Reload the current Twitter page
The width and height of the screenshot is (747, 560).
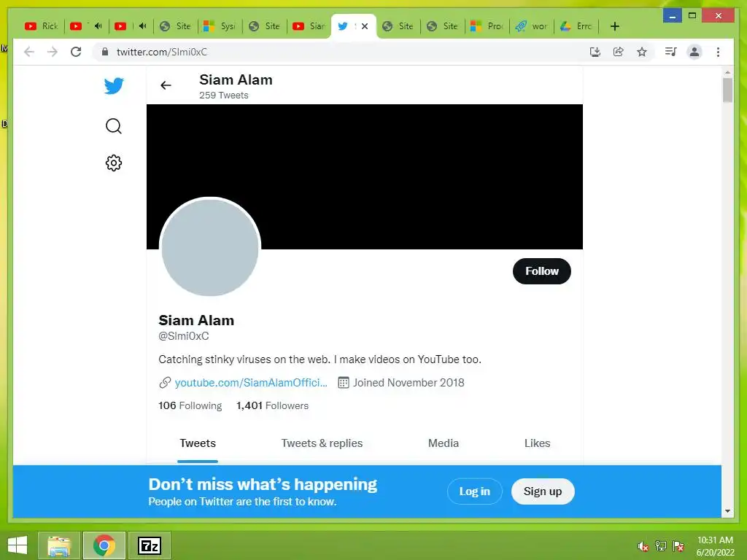tap(76, 52)
